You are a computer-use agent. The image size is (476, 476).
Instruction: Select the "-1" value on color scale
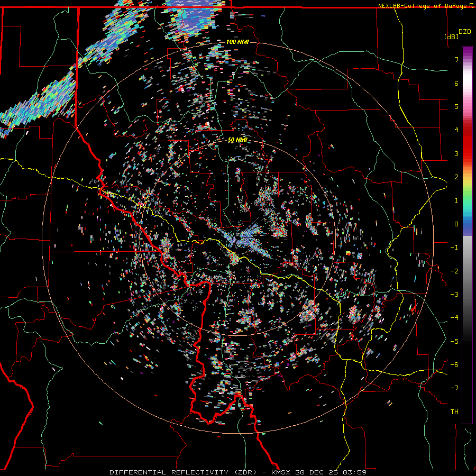tap(454, 248)
